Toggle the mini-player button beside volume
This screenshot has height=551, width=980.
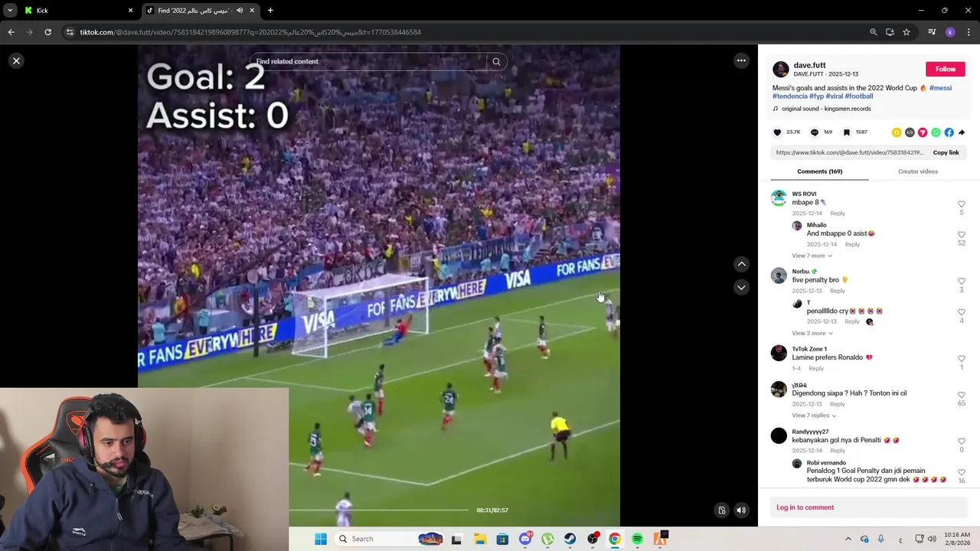tap(721, 510)
